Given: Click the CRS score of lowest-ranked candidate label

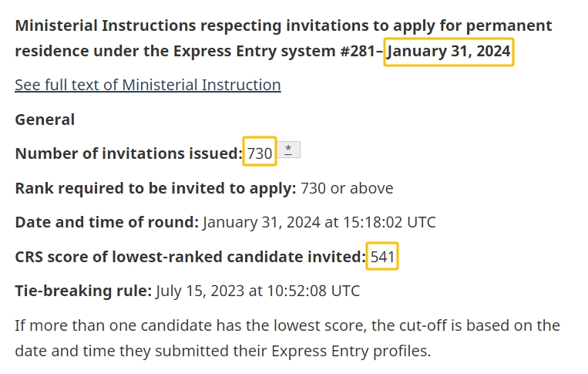Looking at the screenshot, I should coord(190,257).
